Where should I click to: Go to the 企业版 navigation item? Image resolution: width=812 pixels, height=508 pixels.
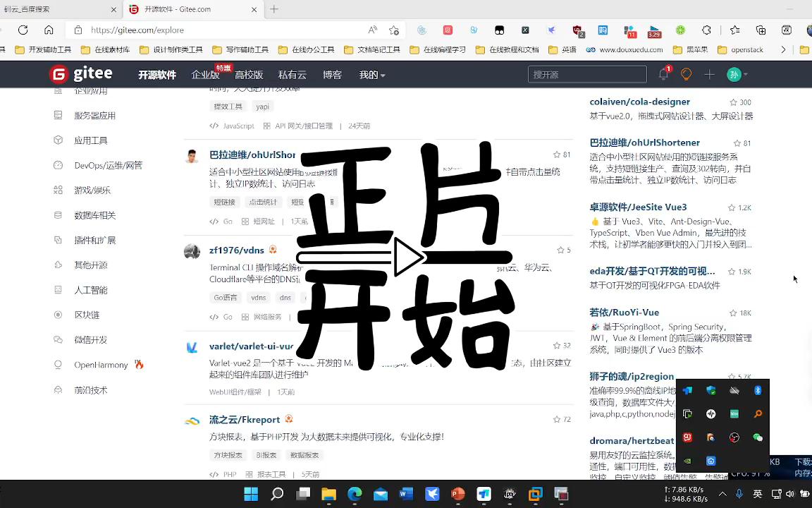pyautogui.click(x=205, y=75)
